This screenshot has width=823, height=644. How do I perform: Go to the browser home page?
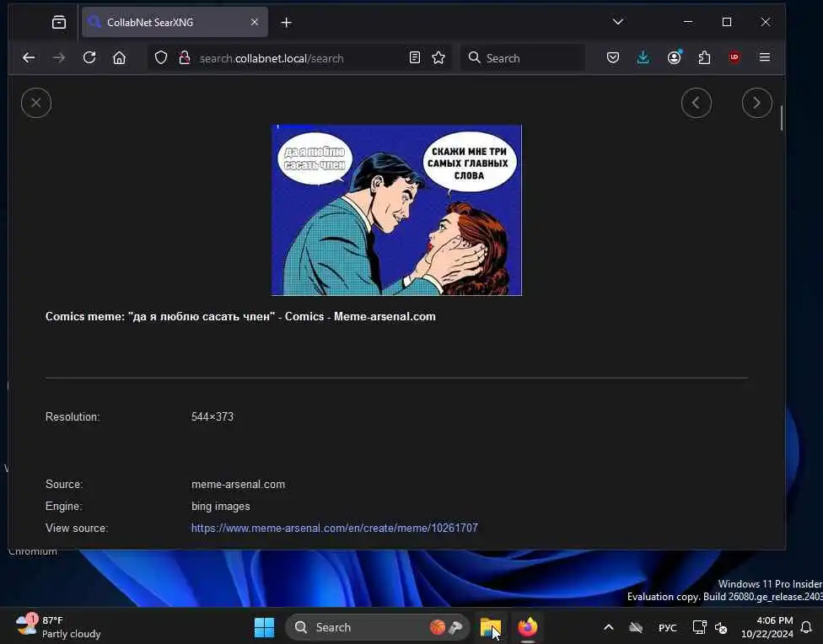click(120, 57)
